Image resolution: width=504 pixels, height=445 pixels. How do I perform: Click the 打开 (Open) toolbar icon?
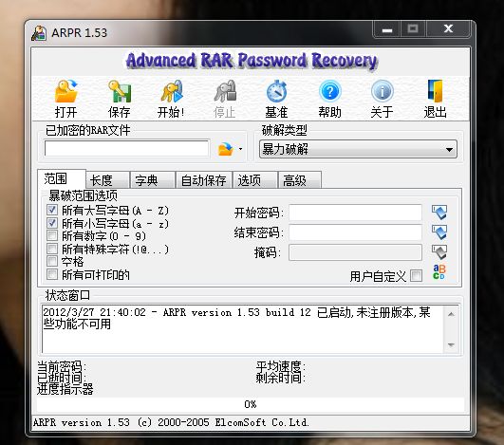pos(65,92)
